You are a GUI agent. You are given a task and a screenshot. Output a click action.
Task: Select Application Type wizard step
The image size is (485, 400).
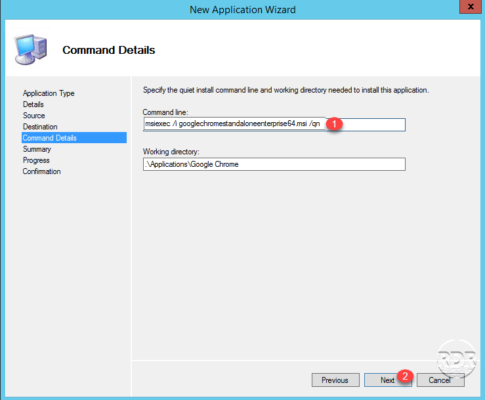(x=49, y=93)
